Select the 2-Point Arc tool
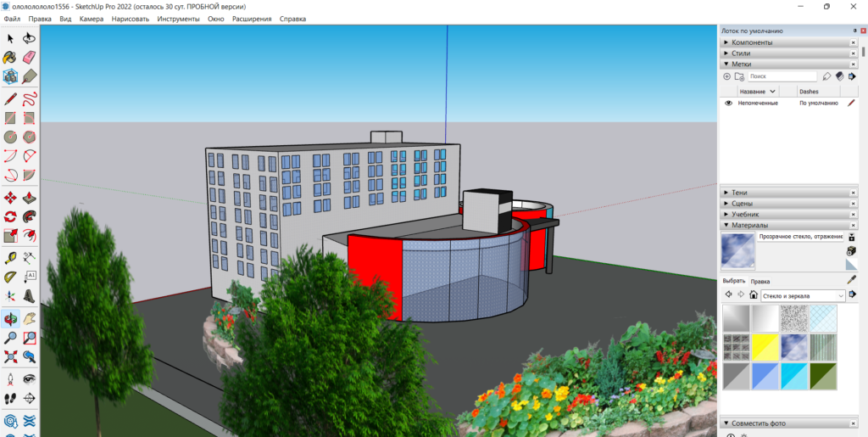This screenshot has height=437, width=868. click(30, 155)
